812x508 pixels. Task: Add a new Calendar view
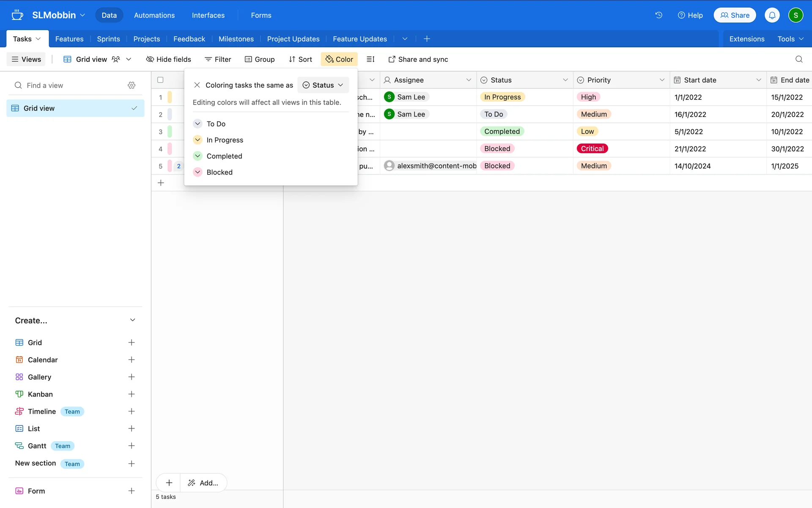[132, 360]
